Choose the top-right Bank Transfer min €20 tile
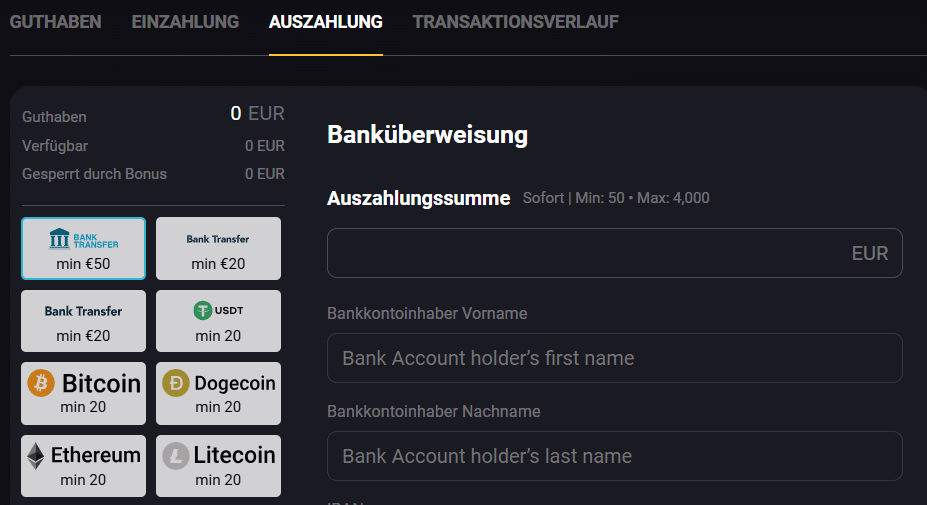This screenshot has width=927, height=505. pyautogui.click(x=218, y=248)
